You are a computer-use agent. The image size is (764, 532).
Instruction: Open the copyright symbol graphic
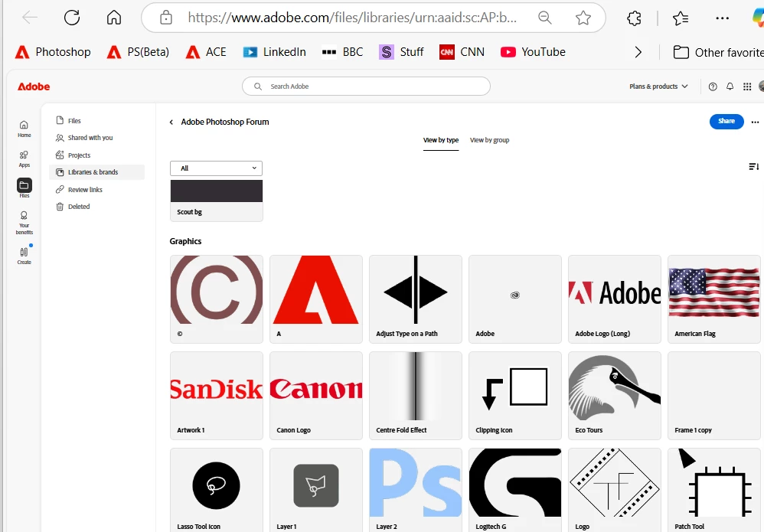[217, 299]
